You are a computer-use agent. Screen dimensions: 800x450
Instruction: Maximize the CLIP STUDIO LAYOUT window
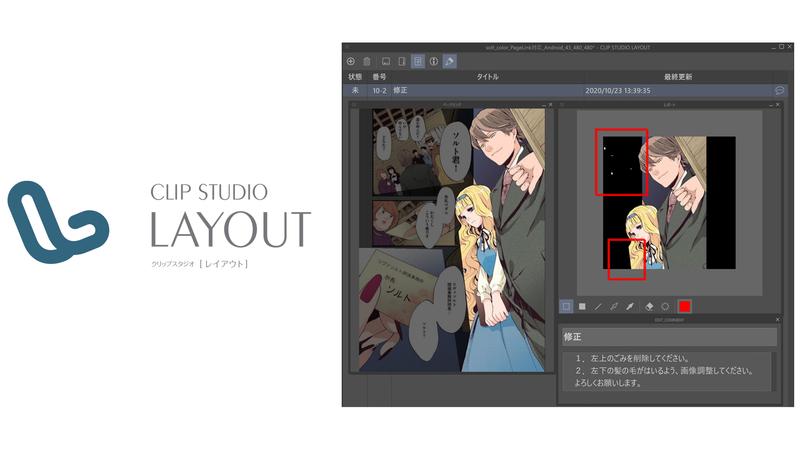pyautogui.click(x=781, y=47)
